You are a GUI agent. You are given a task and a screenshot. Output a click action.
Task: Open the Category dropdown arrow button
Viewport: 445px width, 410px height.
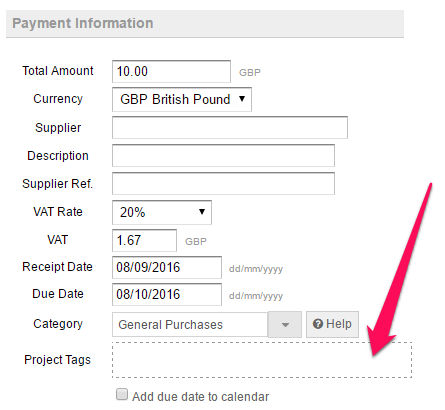285,325
